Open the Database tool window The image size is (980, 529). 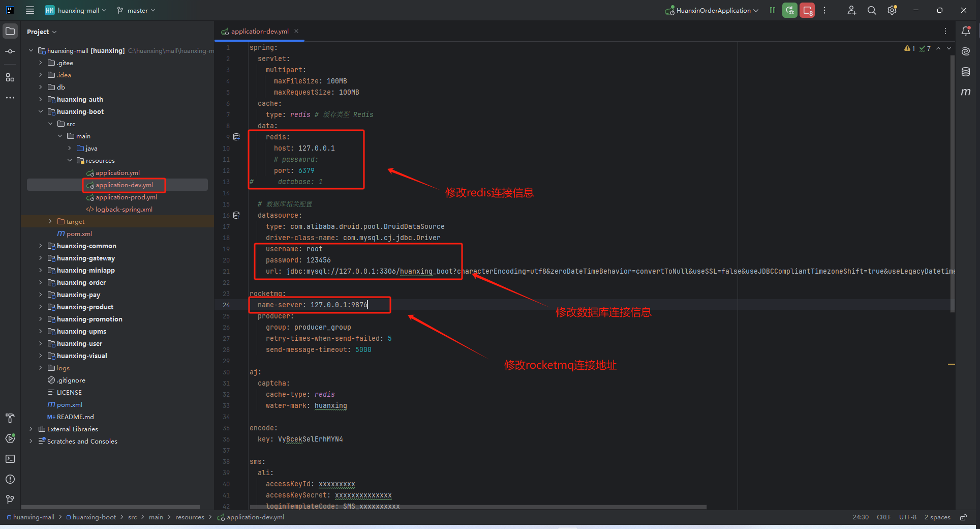pos(966,72)
